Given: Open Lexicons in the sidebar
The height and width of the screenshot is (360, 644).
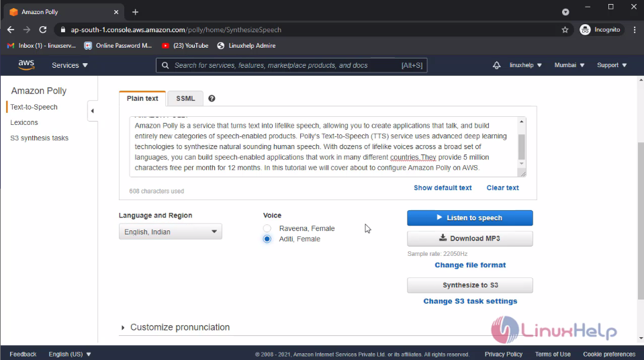Looking at the screenshot, I should pos(24,122).
